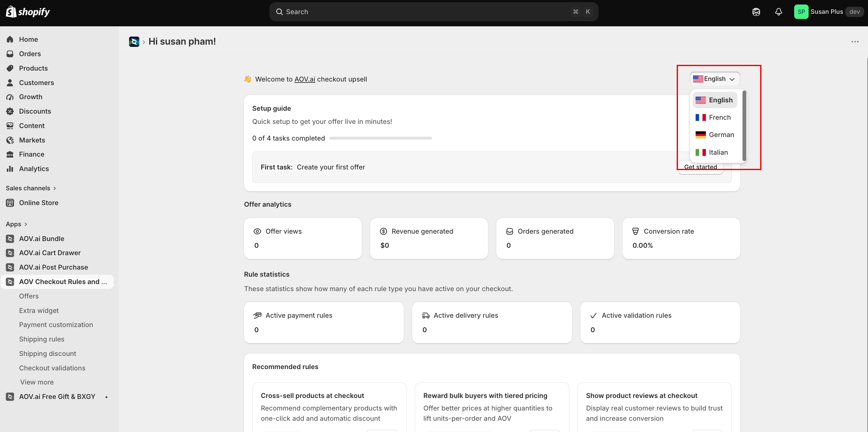
Task: Click the Products tag icon
Action: [10, 68]
